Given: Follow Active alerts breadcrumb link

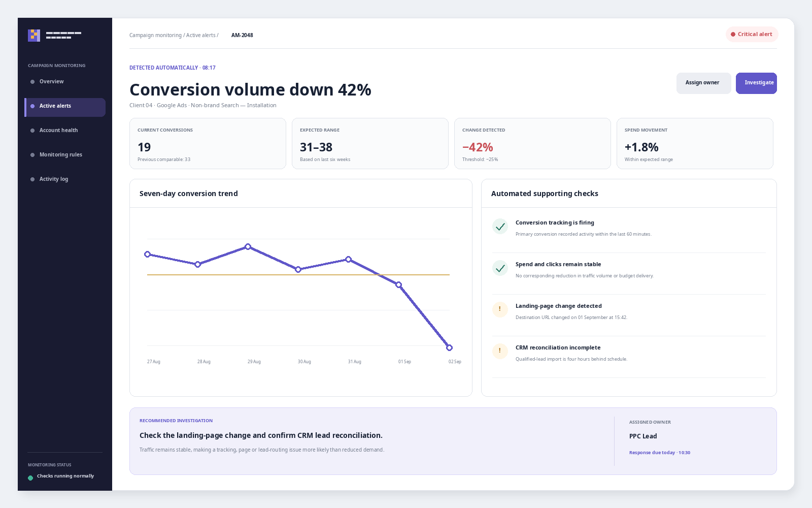Looking at the screenshot, I should click(200, 36).
